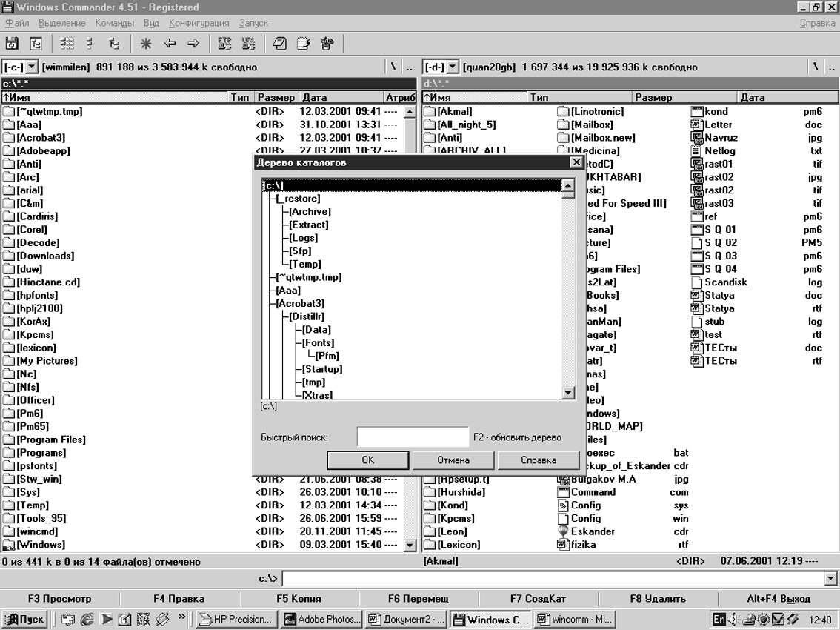The width and height of the screenshot is (840, 630).
Task: Open the Файл menu
Action: pos(17,23)
